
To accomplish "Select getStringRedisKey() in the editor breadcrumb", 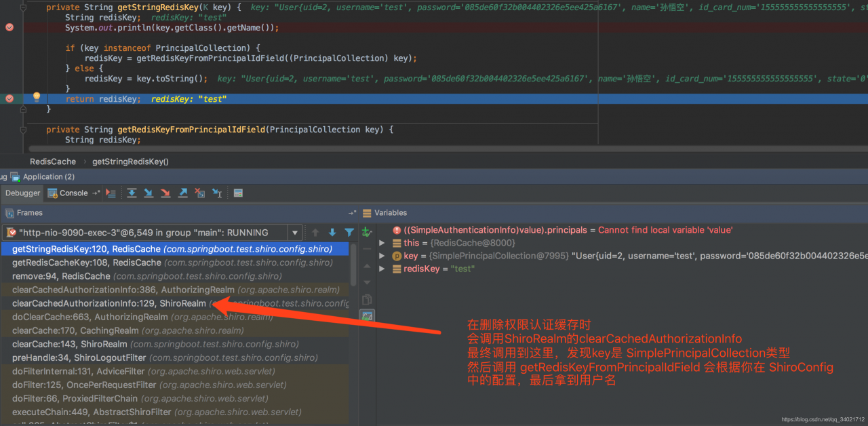I will coord(130,161).
